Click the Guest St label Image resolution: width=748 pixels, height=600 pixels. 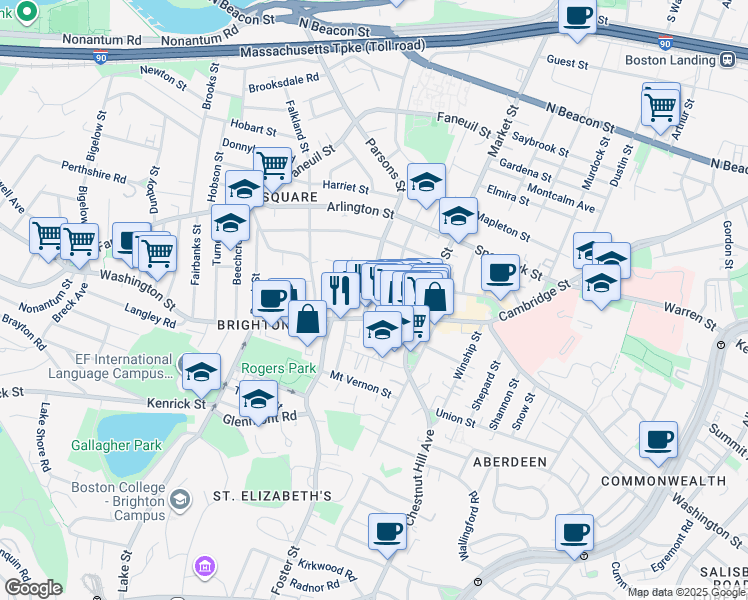pyautogui.click(x=568, y=62)
